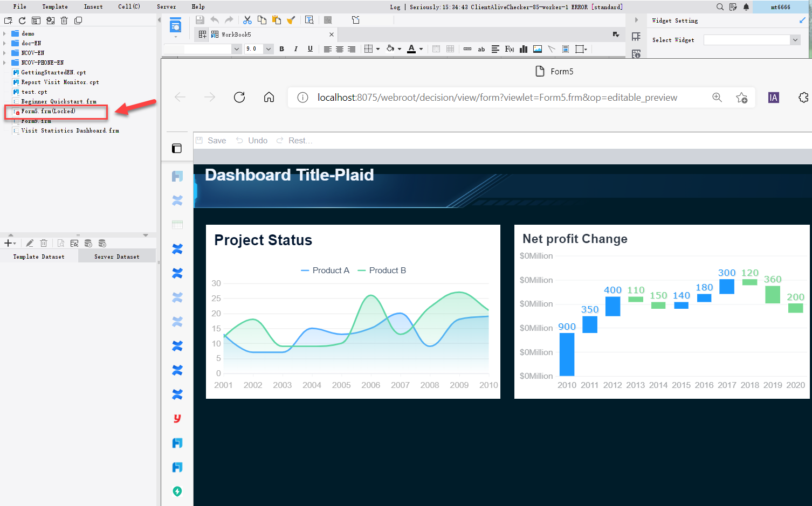
Task: Insert an image via the picture icon
Action: pyautogui.click(x=537, y=49)
